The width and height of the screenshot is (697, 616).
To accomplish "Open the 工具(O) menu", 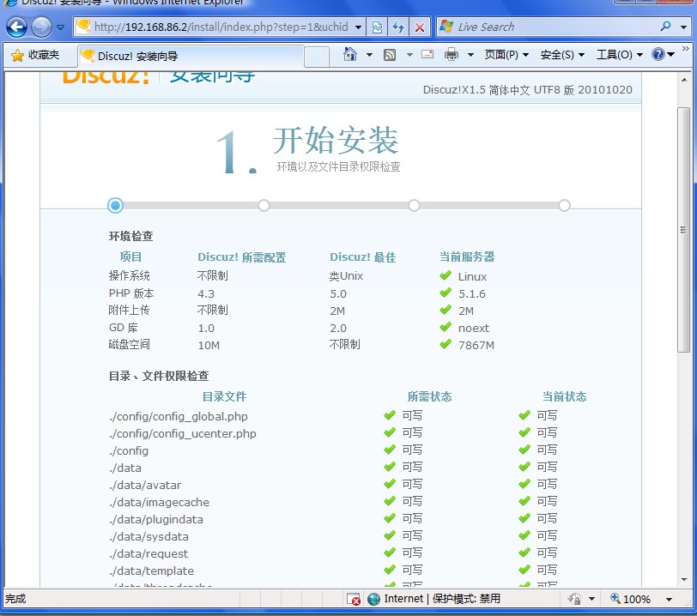I will click(x=620, y=55).
